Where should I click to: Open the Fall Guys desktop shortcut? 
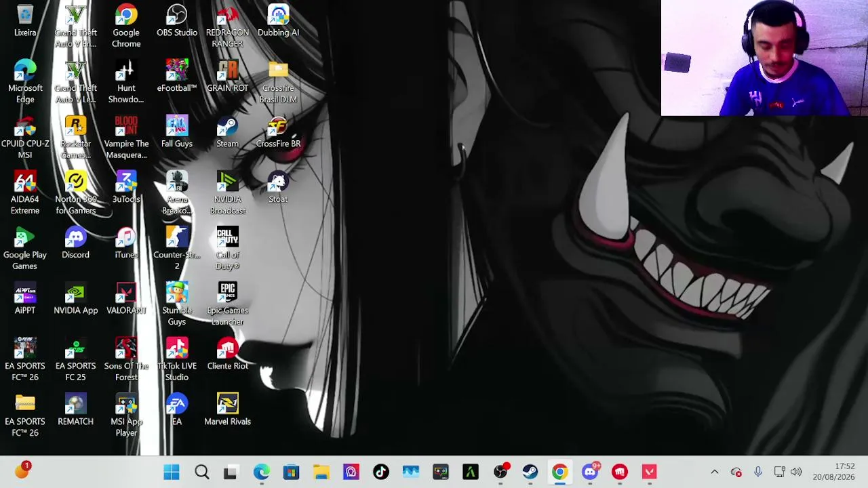[177, 132]
